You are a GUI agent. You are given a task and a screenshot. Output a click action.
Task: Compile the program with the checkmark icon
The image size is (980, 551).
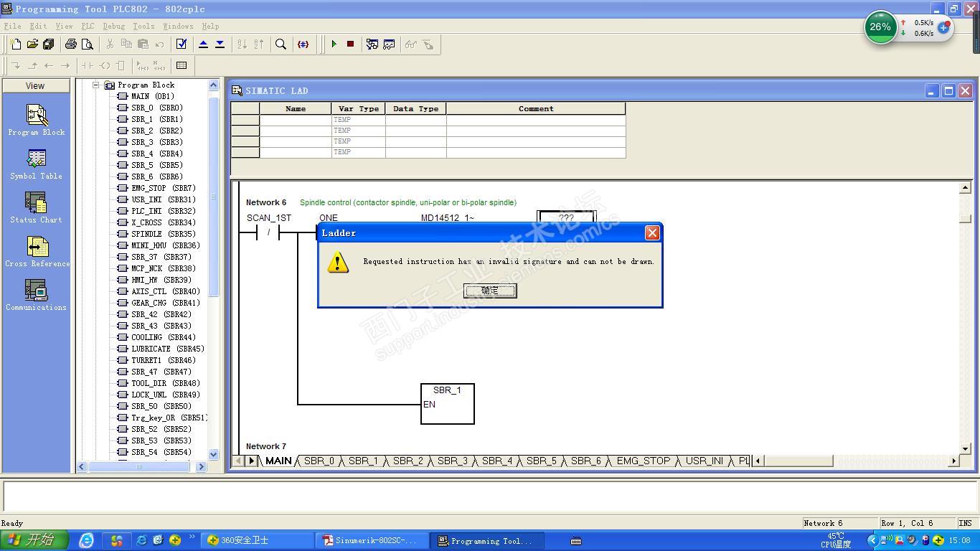coord(182,44)
